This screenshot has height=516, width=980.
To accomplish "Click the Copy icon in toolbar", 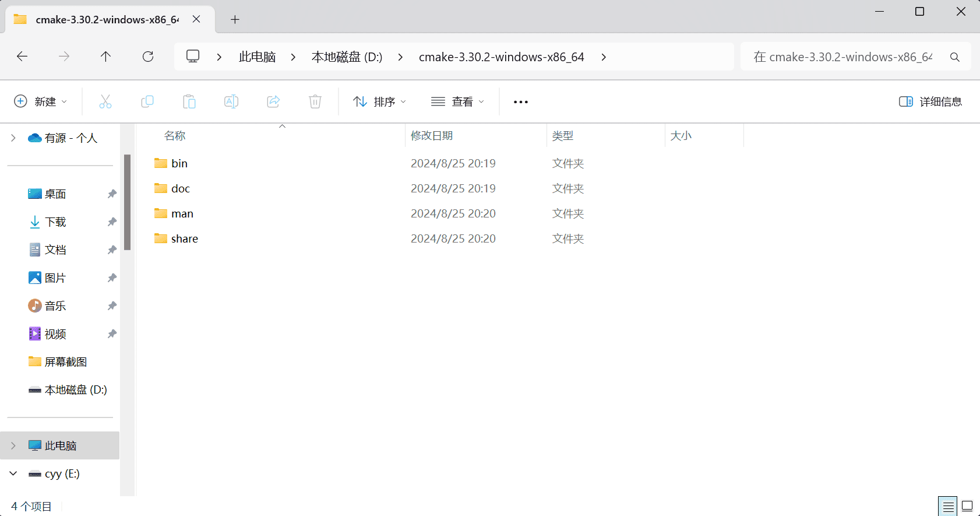I will (147, 101).
